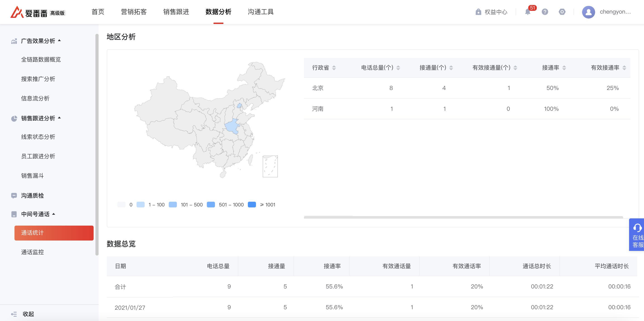Open the 沟通工具 tab
Image resolution: width=644 pixels, height=321 pixels.
[260, 12]
